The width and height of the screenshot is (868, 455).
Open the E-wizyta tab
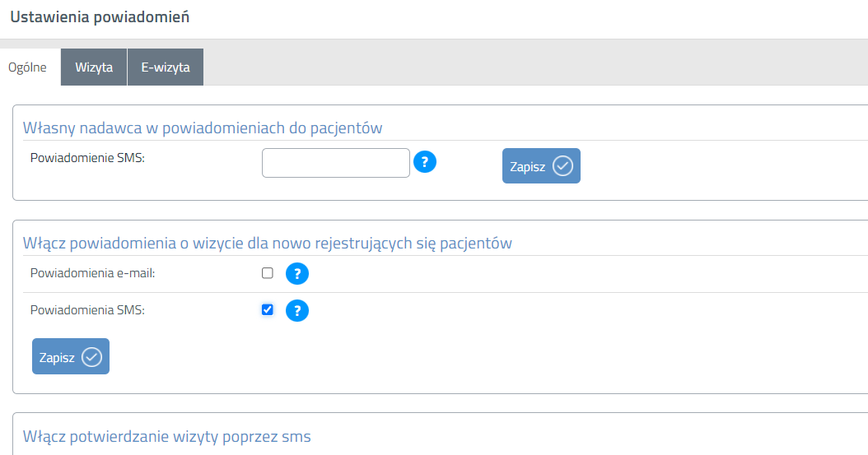click(x=166, y=67)
